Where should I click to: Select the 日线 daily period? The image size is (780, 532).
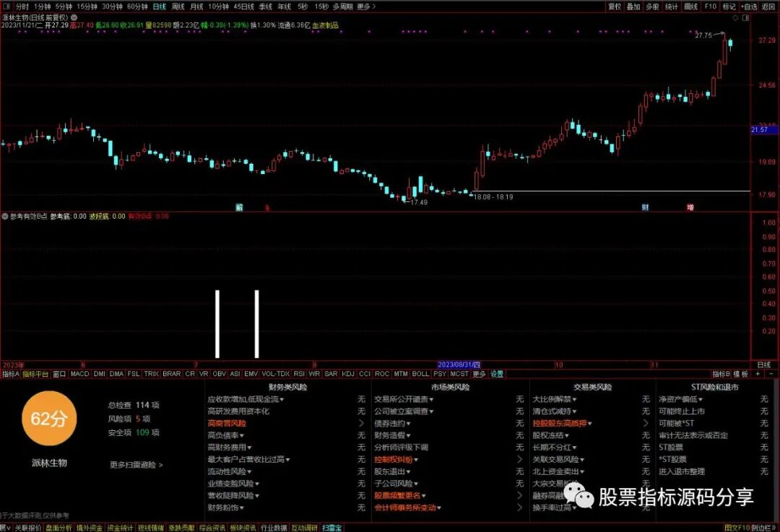[x=159, y=6]
